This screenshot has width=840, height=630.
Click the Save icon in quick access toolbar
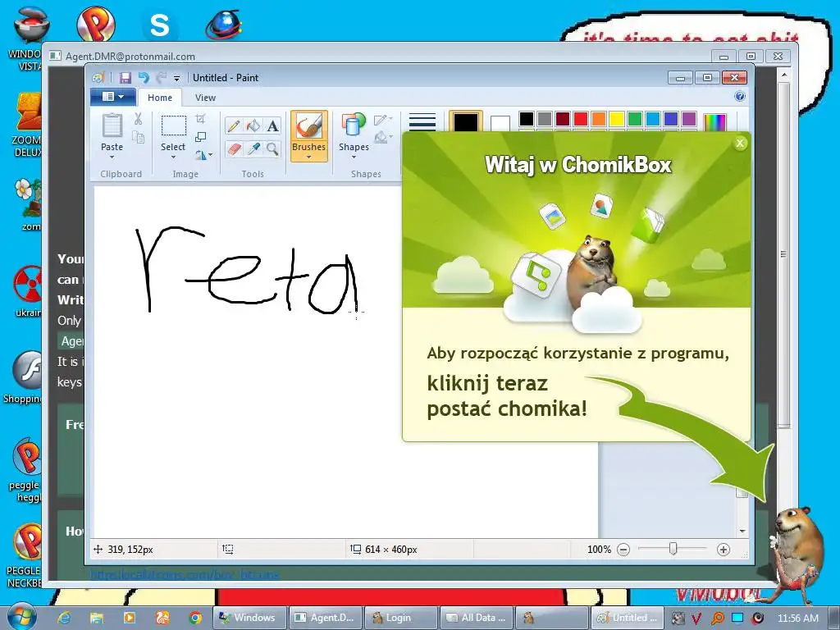pos(126,78)
